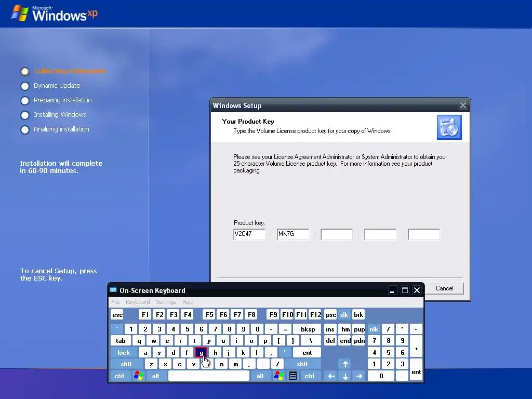
Task: Click the q key
Action: click(x=139, y=341)
